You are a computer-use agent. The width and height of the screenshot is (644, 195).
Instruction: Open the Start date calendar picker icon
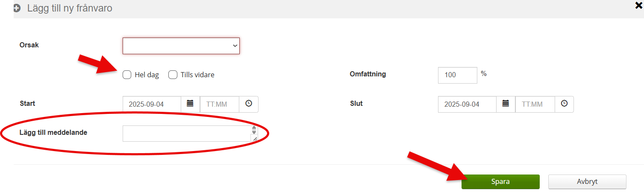coord(190,104)
